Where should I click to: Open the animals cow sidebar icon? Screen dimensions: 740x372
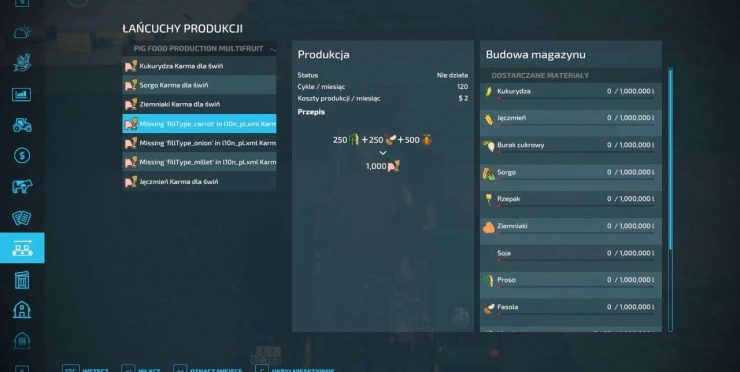[x=22, y=186]
